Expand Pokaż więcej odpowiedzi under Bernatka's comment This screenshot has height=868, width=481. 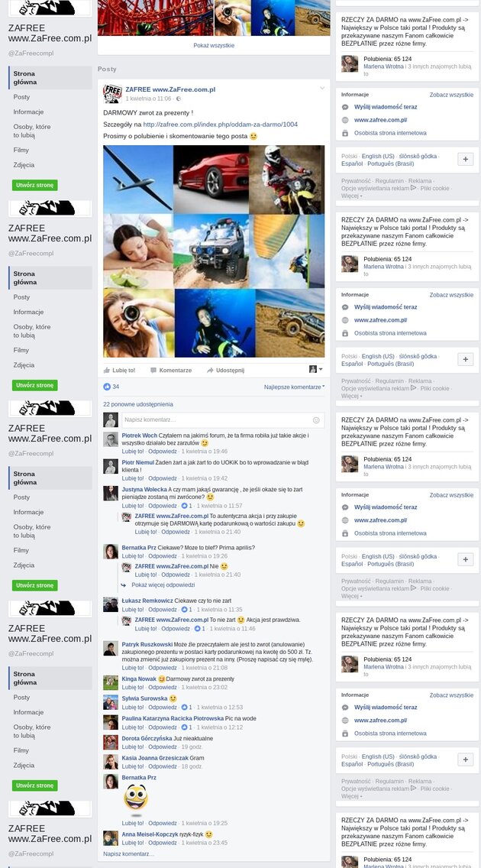(x=163, y=585)
